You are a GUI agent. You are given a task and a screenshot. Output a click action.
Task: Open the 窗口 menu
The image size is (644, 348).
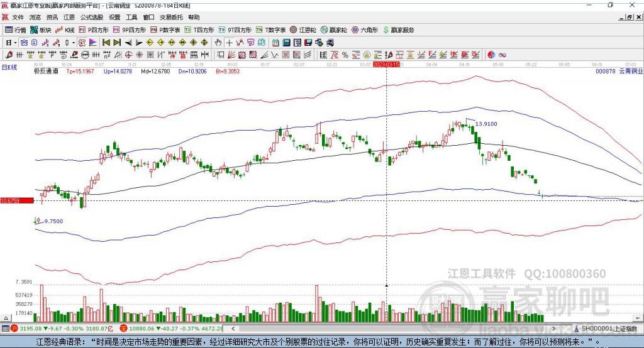pos(148,17)
